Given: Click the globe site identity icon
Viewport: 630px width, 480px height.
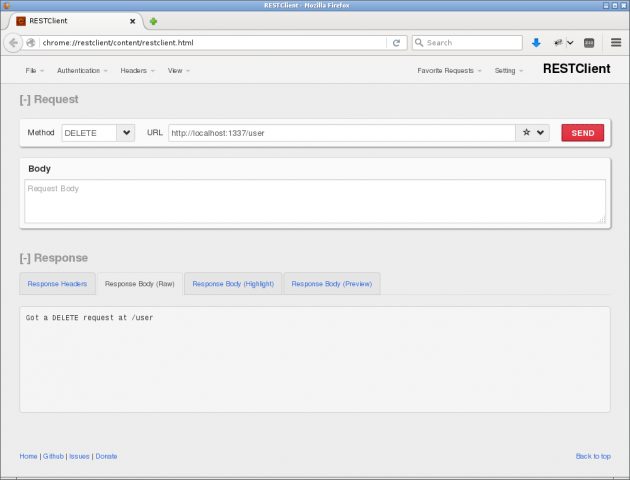Looking at the screenshot, I should pyautogui.click(x=31, y=43).
